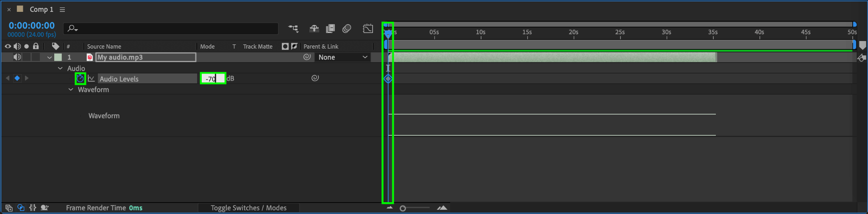This screenshot has width=868, height=214.
Task: Toggle the Audio Levels graph inclusion icon
Action: (91, 78)
